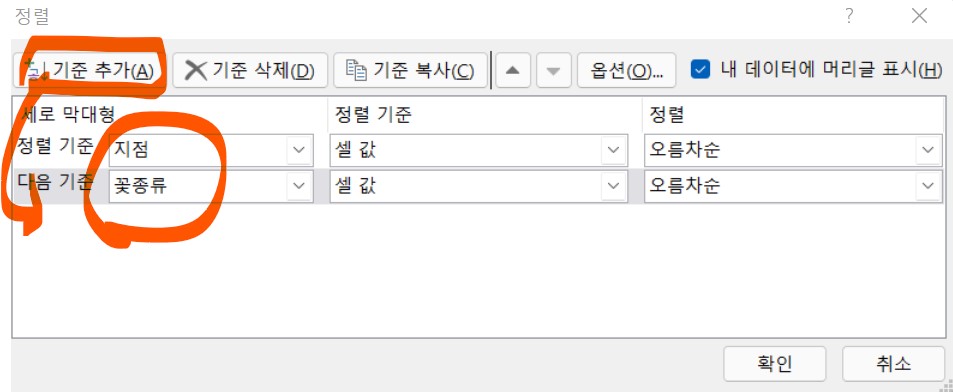
Task: Close the 정렬 dialog with the X
Action: point(919,16)
